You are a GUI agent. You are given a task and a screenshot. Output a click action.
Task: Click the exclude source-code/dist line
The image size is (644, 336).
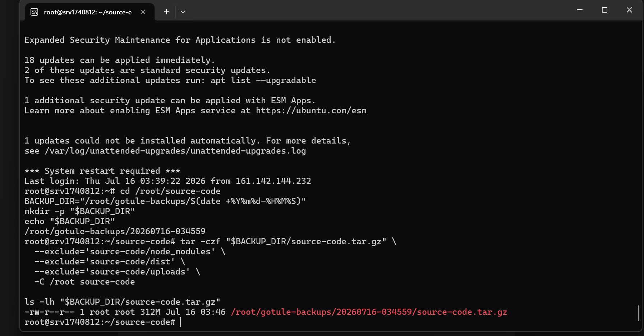110,262
